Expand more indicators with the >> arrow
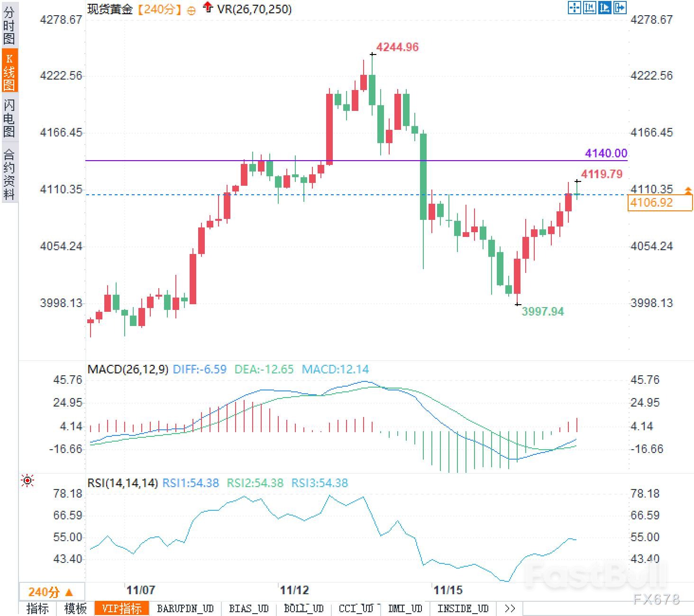This screenshot has width=694, height=616. pyautogui.click(x=510, y=608)
